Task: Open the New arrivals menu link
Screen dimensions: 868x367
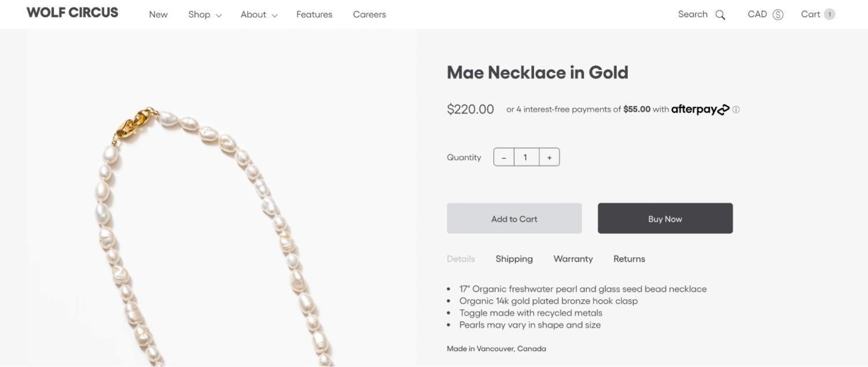Action: tap(158, 14)
